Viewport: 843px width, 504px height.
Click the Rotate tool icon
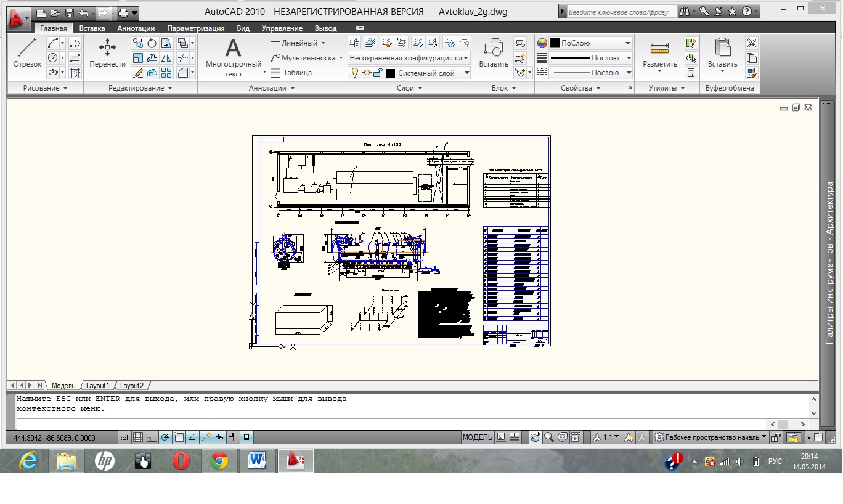(152, 43)
